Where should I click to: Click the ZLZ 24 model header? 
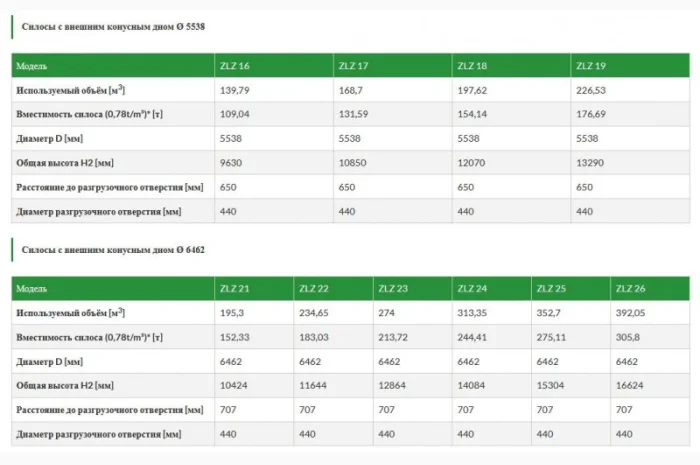473,289
